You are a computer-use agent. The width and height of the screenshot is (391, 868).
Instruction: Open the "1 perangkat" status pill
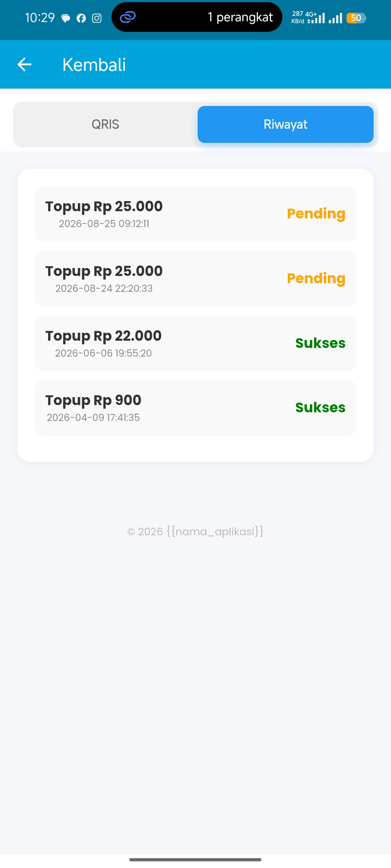197,17
